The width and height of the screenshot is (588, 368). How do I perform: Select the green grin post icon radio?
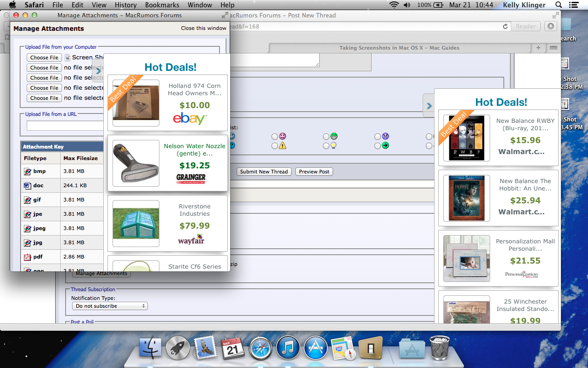tap(326, 137)
